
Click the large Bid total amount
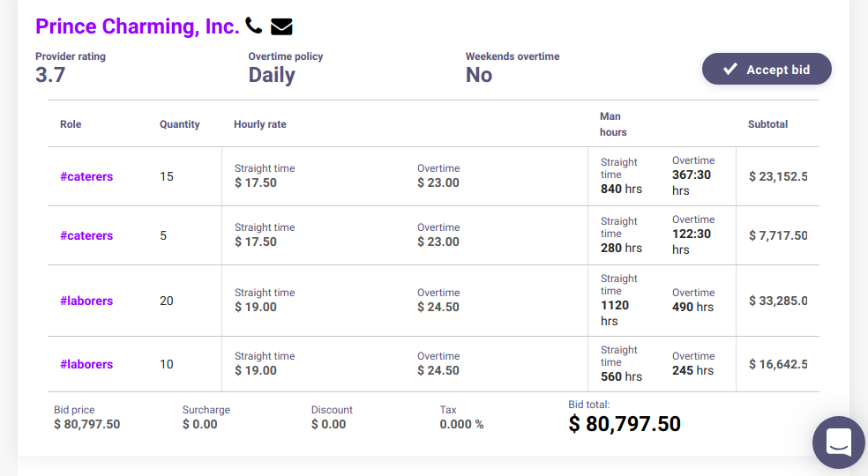[x=625, y=424]
